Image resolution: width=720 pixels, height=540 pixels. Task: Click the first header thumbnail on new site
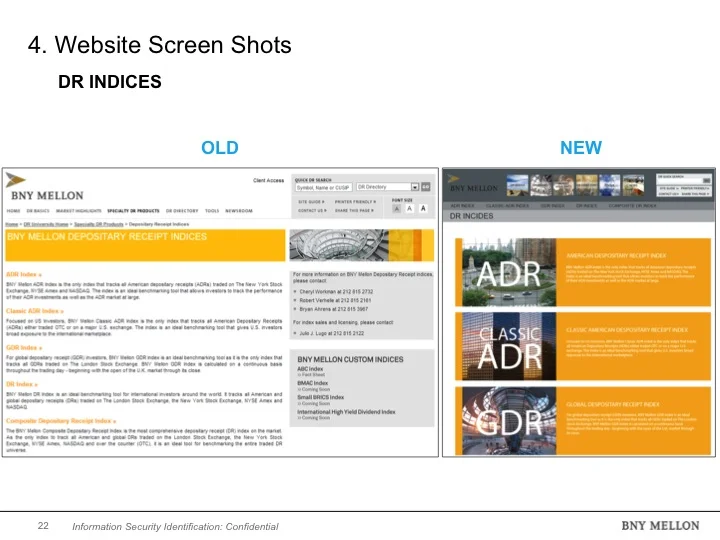tap(518, 185)
